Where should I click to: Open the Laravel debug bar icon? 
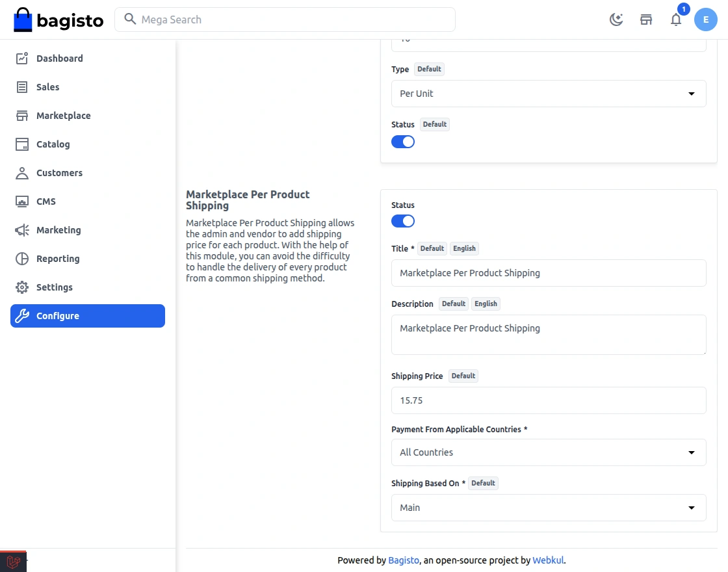(13, 562)
